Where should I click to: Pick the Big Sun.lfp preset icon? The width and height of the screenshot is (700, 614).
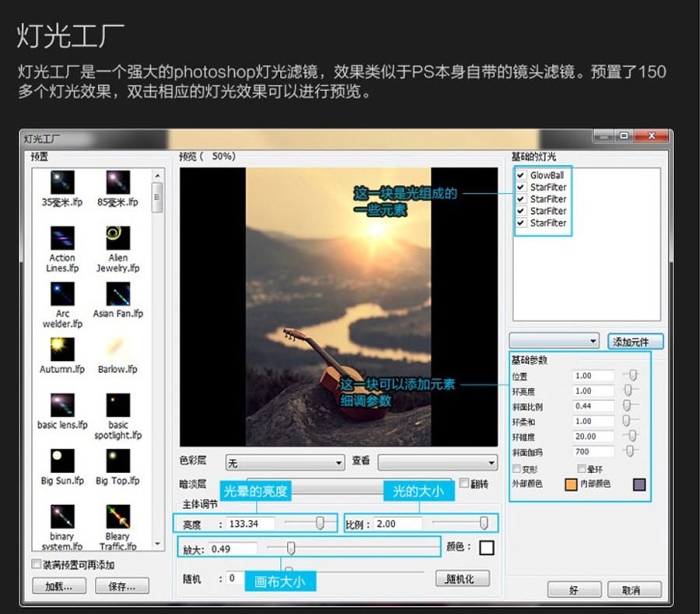click(x=62, y=460)
